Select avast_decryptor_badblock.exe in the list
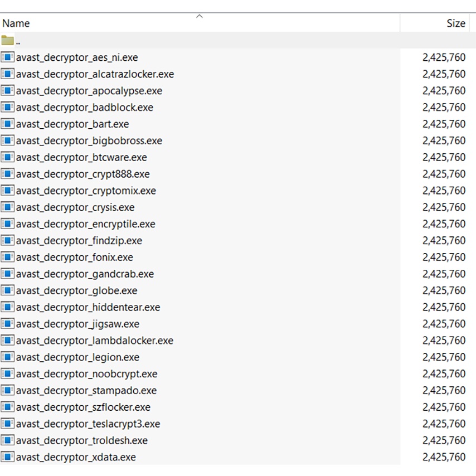This screenshot has height=476, width=476. click(85, 108)
